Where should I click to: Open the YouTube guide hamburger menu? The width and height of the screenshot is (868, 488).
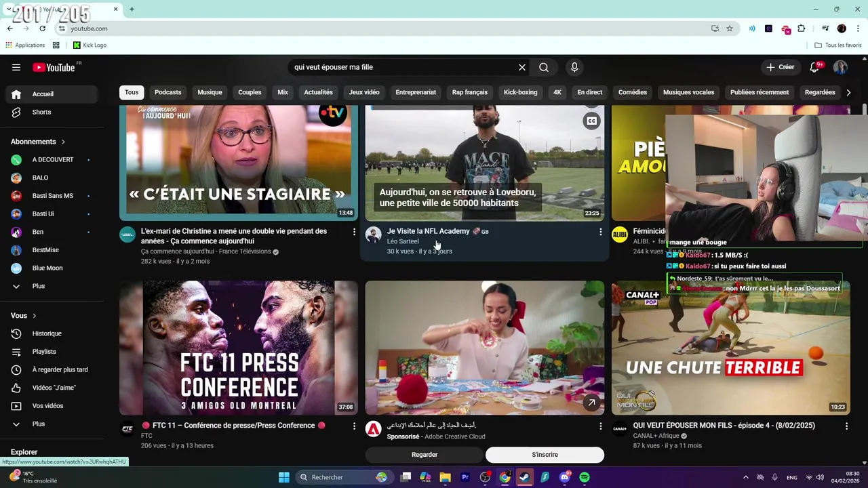click(x=16, y=67)
